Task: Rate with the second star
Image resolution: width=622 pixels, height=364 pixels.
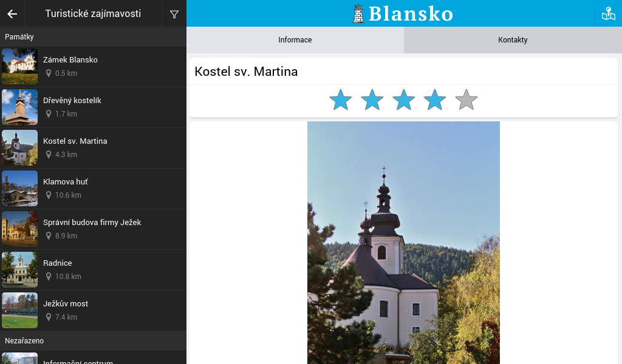Action: point(372,99)
